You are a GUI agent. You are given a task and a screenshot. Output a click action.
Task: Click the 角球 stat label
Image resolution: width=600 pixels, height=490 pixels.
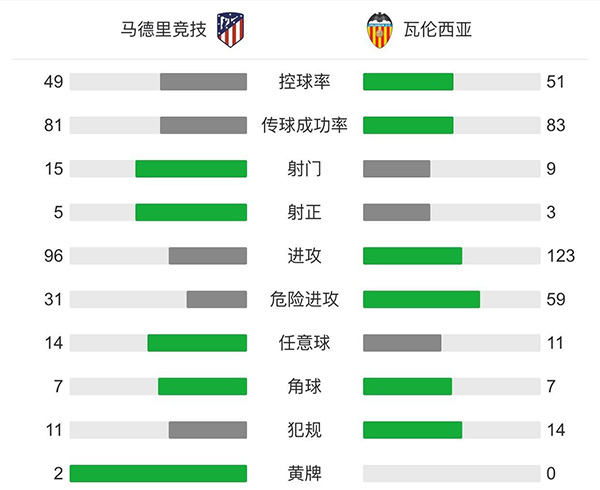point(304,386)
